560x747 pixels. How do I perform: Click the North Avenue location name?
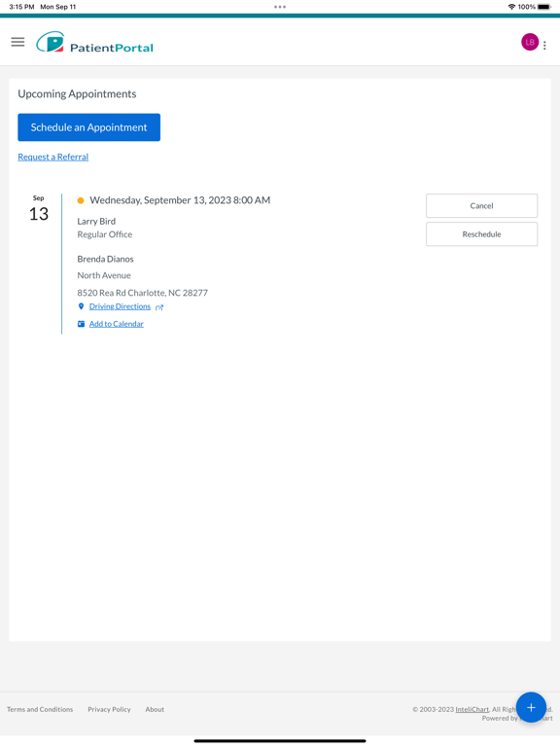coord(104,275)
